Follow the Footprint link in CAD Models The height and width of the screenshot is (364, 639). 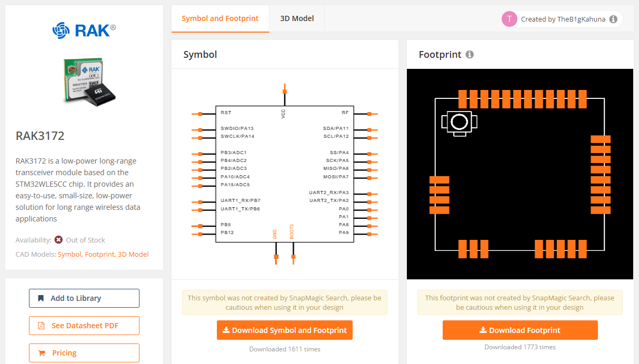click(99, 254)
